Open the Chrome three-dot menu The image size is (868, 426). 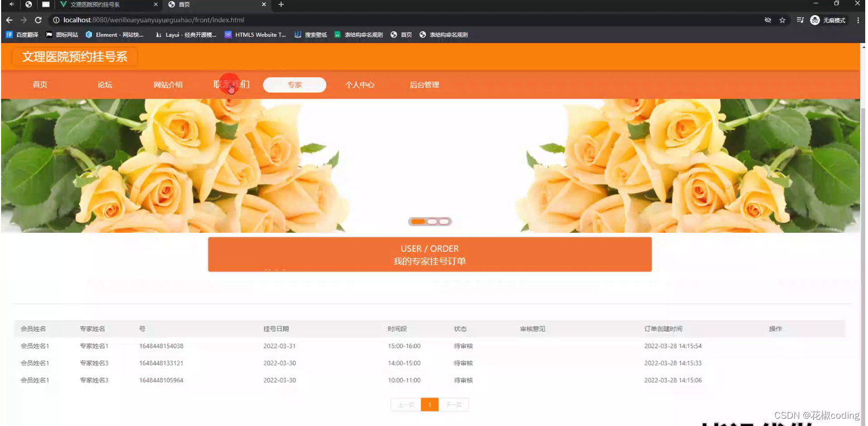click(x=859, y=20)
